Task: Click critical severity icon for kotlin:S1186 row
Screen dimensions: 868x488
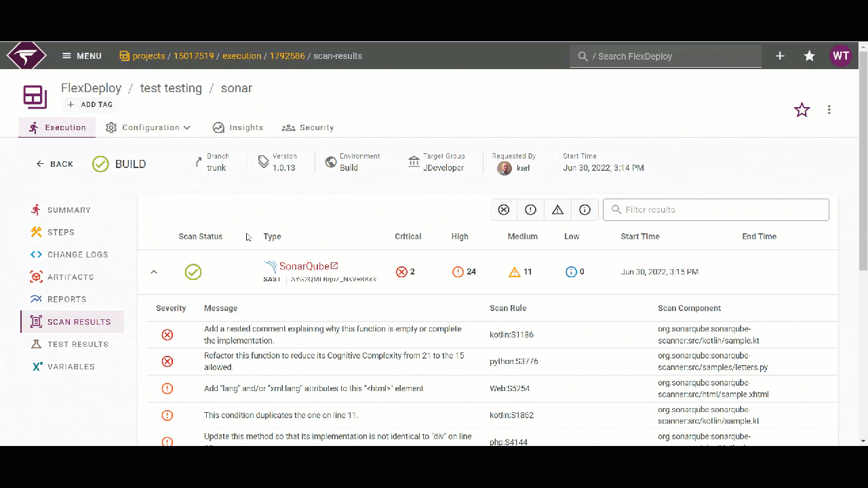Action: point(167,335)
